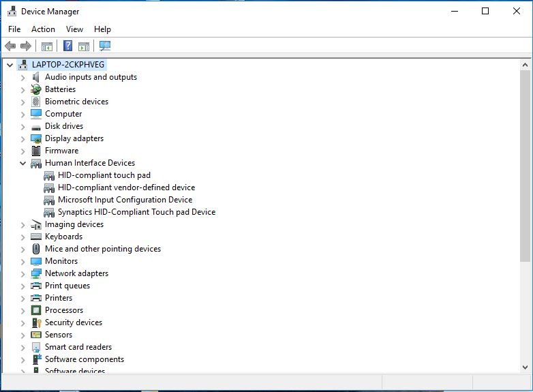
Task: Click the Processors chip icon
Action: [x=36, y=310]
